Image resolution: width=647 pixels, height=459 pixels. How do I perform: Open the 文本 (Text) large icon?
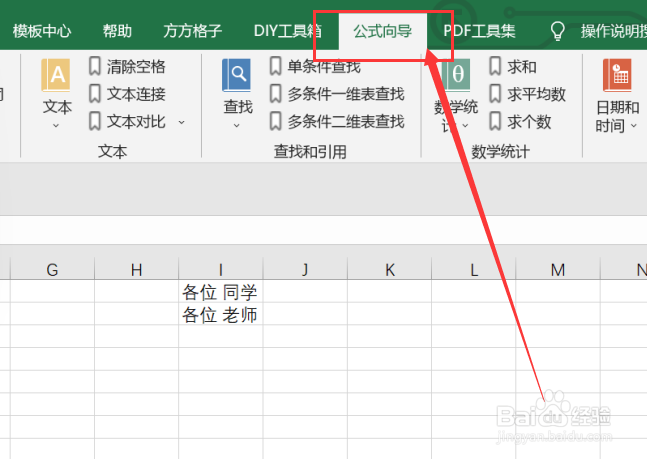tap(56, 75)
